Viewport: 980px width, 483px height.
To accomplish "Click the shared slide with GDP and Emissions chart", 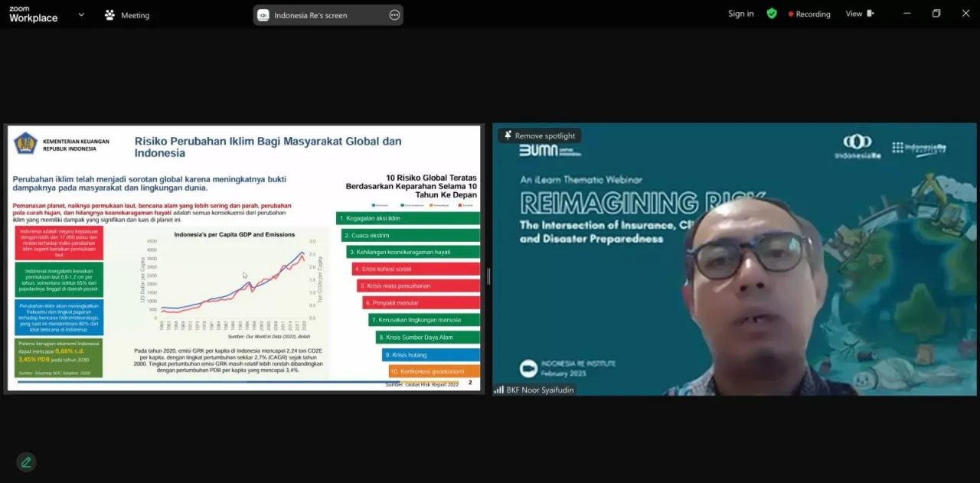I will point(244,259).
